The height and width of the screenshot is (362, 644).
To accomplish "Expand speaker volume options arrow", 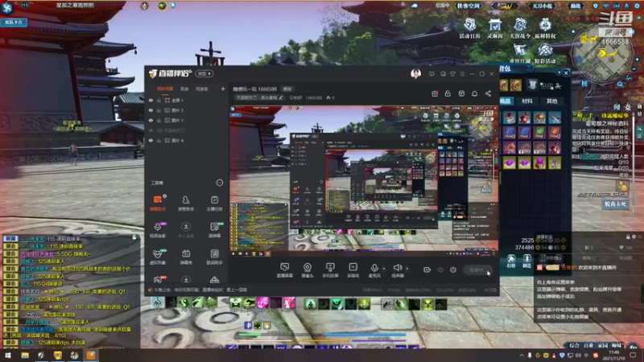I will point(407,269).
